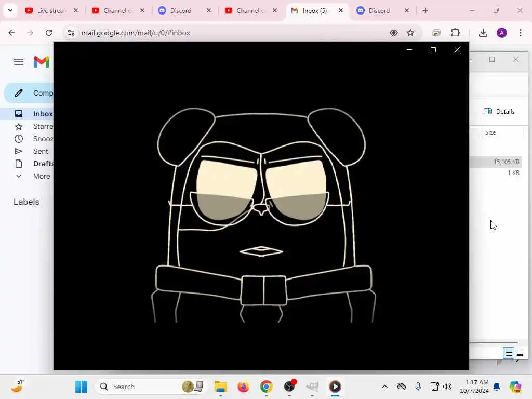The image size is (532, 399).
Task: Minimize the media player window
Action: (x=409, y=50)
